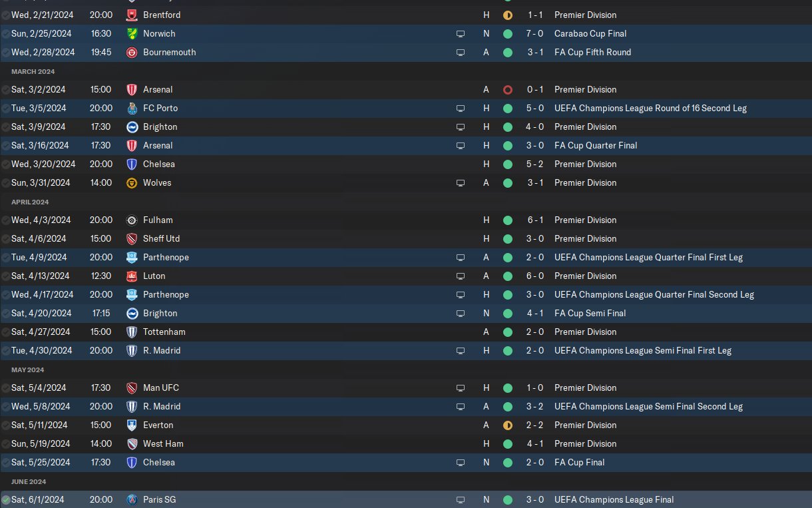Toggle the check circle beside Sat 3/2/2024
The width and height of the screenshot is (812, 508).
point(6,89)
